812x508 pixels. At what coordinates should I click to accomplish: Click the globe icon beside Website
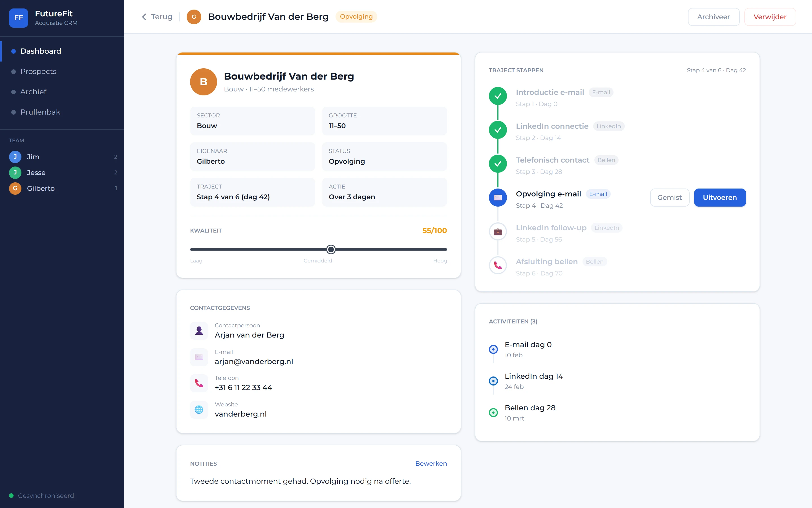199,410
